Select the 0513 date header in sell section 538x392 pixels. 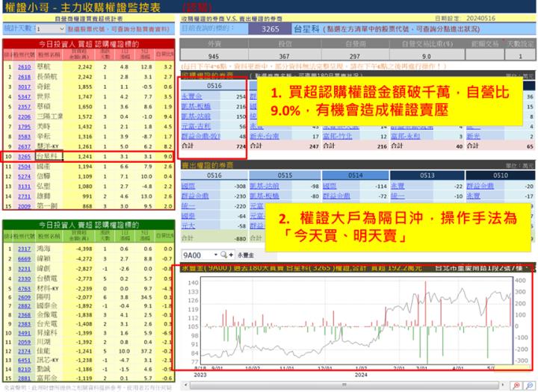pyautogui.click(x=427, y=175)
